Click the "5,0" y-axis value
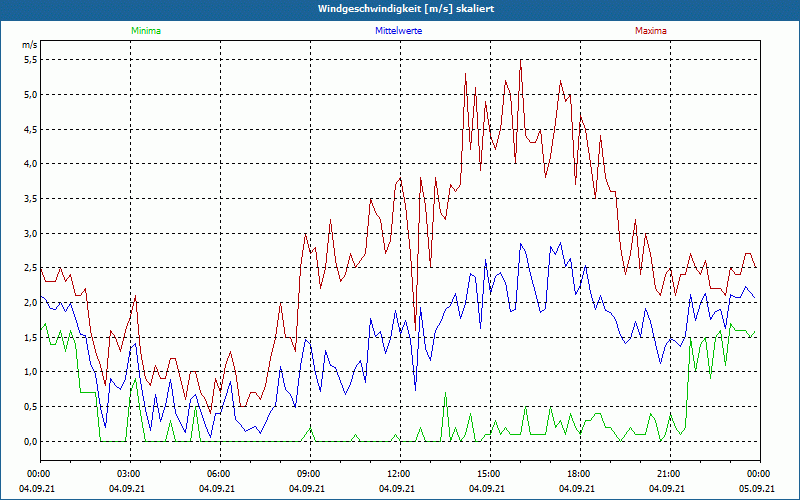800x500 pixels. click(x=31, y=94)
